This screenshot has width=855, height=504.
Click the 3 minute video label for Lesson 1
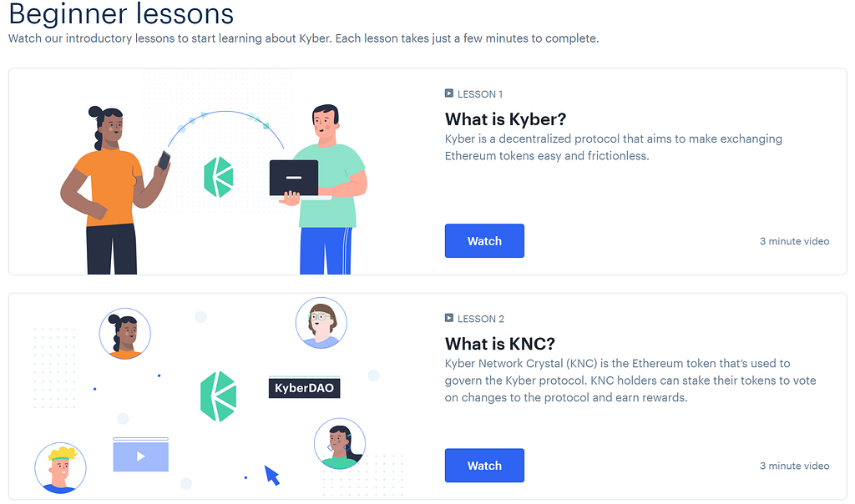click(x=795, y=241)
